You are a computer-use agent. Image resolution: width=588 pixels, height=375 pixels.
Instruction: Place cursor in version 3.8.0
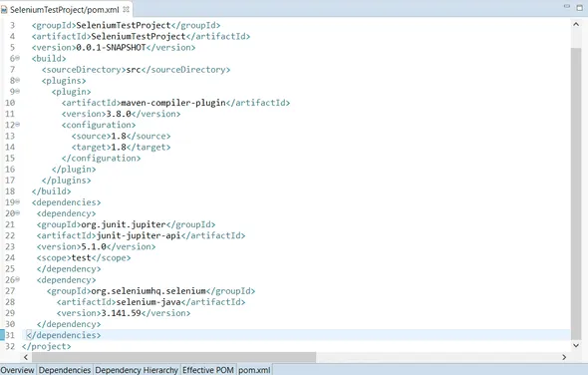click(x=119, y=114)
